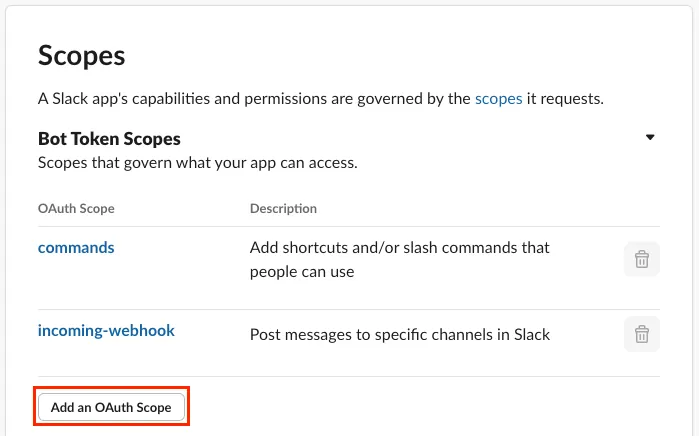Click the 'Scopes that govern' subtitle text
The width and height of the screenshot is (699, 436).
click(197, 161)
